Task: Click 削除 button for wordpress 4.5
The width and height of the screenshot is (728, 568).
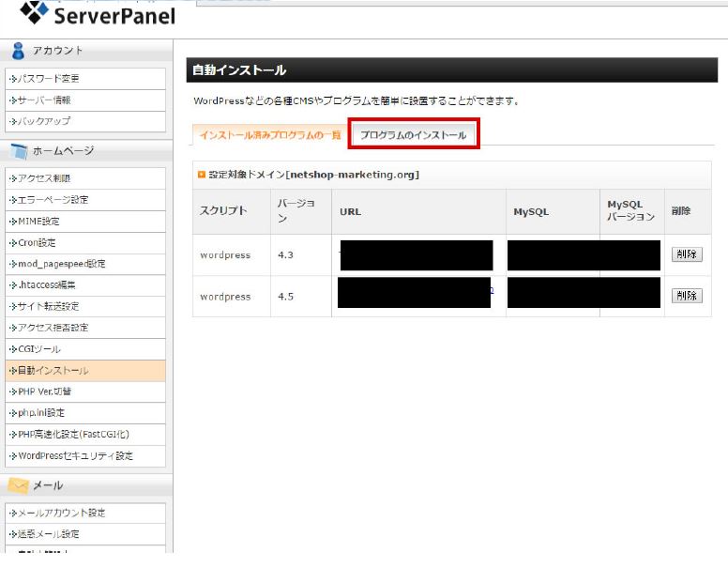Action: (687, 296)
